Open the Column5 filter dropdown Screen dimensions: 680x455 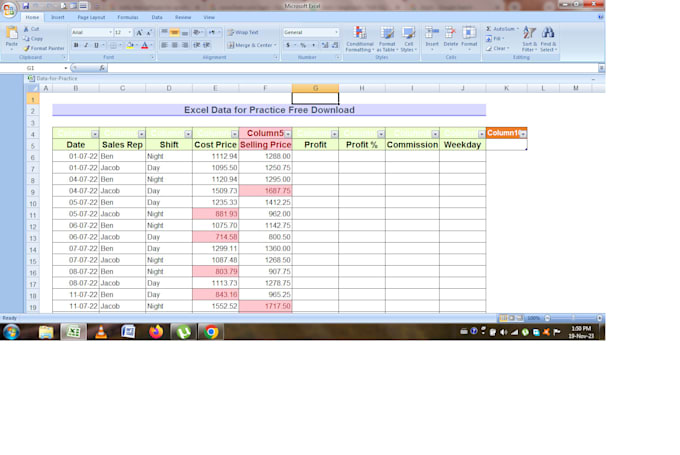point(288,134)
